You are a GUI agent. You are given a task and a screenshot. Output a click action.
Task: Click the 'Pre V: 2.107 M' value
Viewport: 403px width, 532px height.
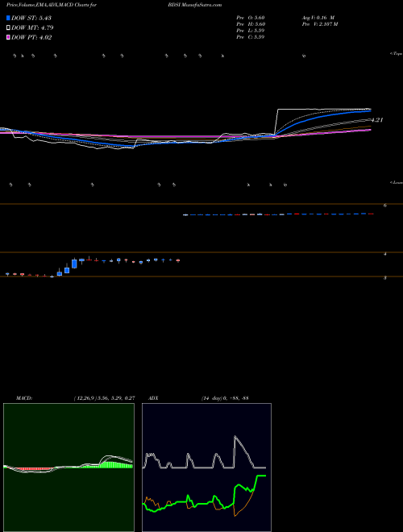point(320,24)
